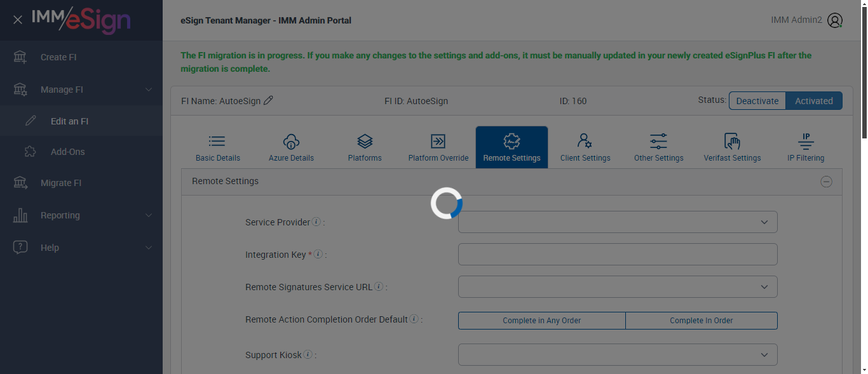Click the ID: 160 text
The width and height of the screenshot is (868, 374).
[x=573, y=101]
